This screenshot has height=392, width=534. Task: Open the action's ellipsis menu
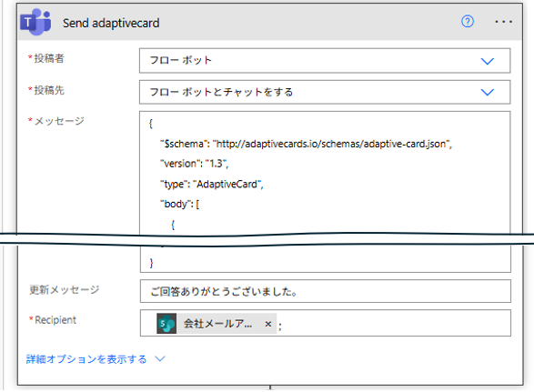503,22
